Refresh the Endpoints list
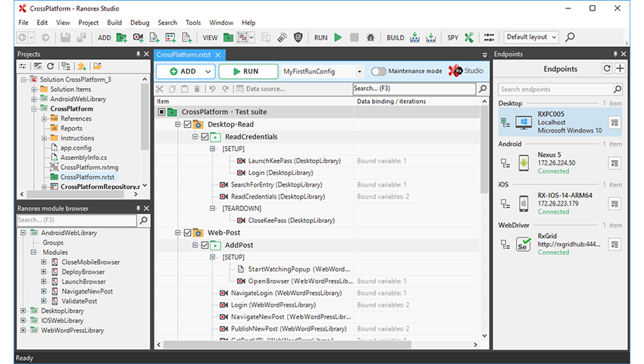This screenshot has width=644, height=364. (607, 69)
